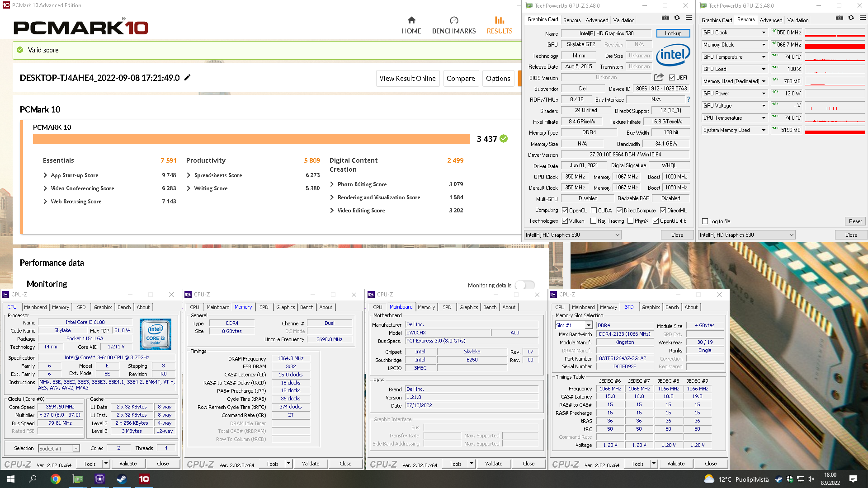Open GPU selector dropdown in left GPU-Z
The height and width of the screenshot is (488, 868).
tap(572, 235)
